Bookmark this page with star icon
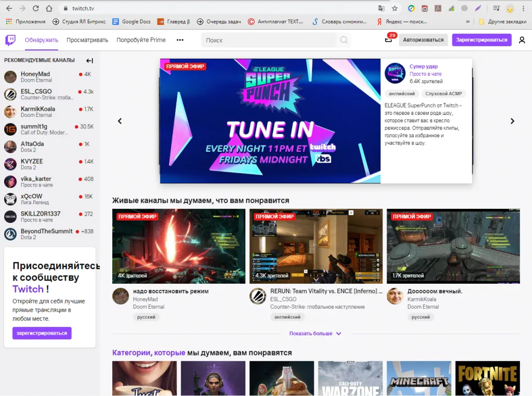Viewport: 532px width, 396px height. coord(395,8)
